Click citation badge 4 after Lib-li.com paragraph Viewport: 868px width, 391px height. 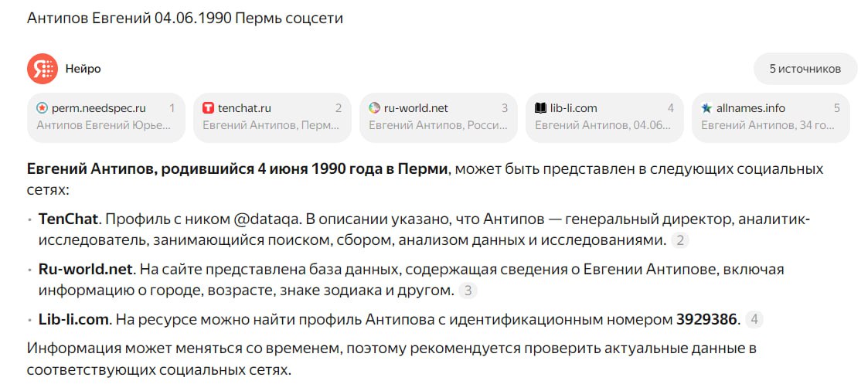(754, 320)
